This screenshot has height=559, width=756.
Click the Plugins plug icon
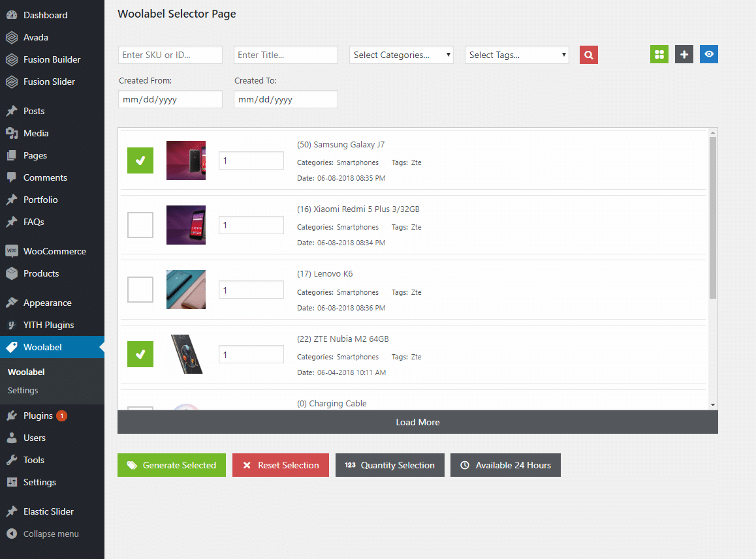[x=12, y=415]
